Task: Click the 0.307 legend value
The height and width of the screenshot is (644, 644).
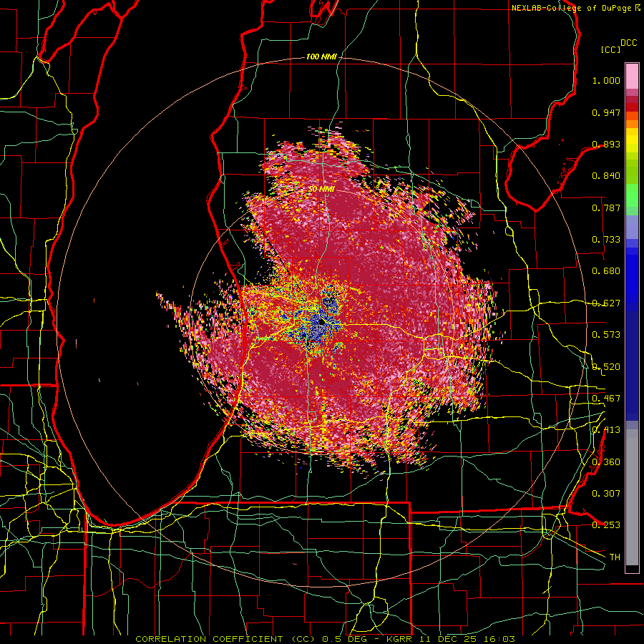Action: (606, 494)
